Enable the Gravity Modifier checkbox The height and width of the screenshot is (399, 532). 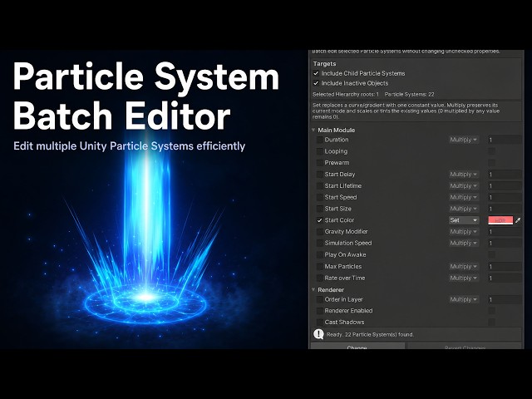tap(319, 232)
